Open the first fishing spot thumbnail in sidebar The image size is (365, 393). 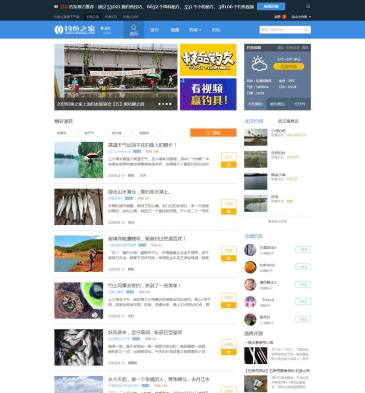pyautogui.click(x=256, y=137)
